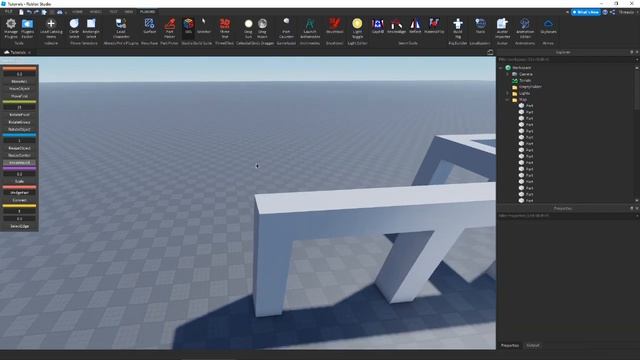Image resolution: width=640 pixels, height=360 pixels.
Task: Click the What's New button
Action: [585, 12]
